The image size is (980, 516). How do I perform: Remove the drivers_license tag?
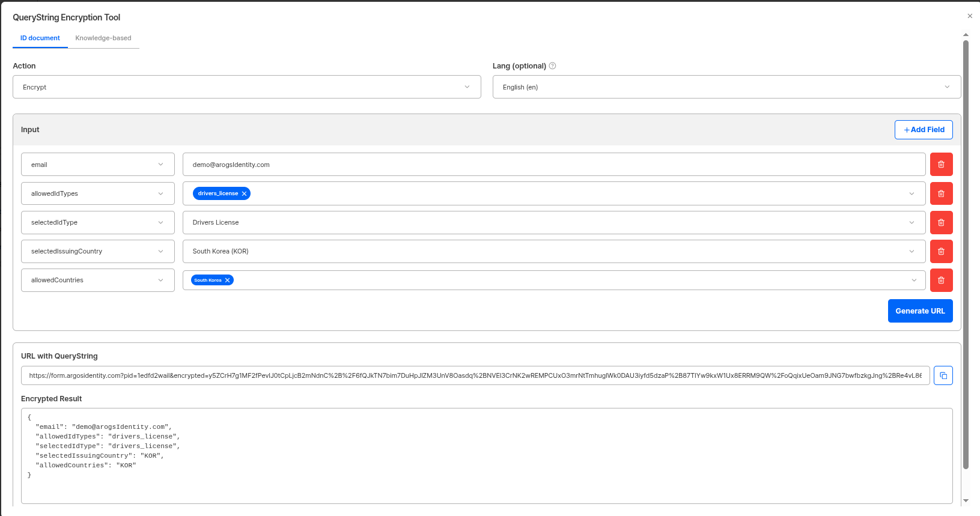(x=244, y=193)
